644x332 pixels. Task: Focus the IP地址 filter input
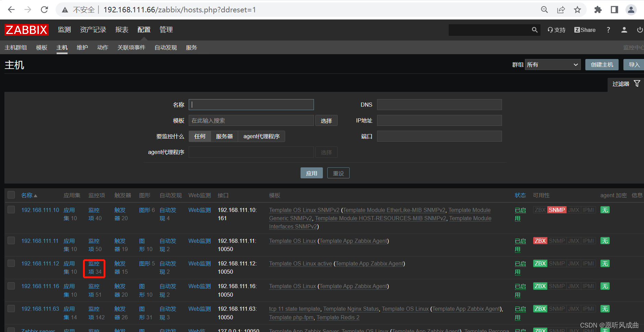(x=439, y=120)
